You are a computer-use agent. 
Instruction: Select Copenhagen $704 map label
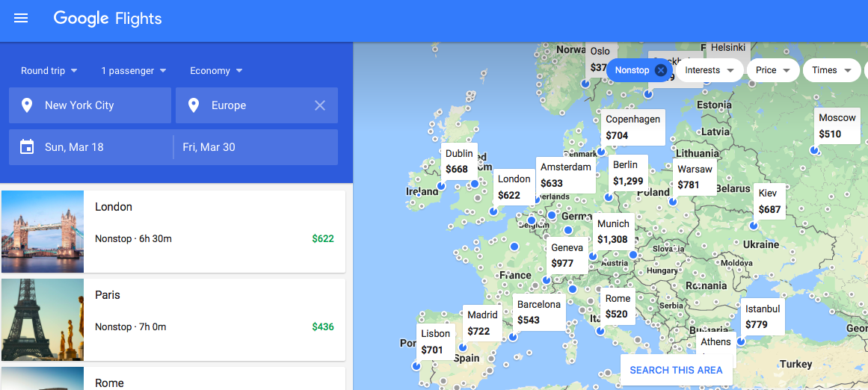coord(633,127)
